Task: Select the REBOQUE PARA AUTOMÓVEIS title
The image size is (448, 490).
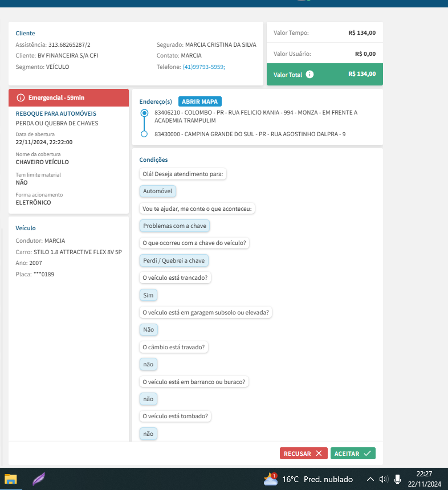Action: [56, 113]
